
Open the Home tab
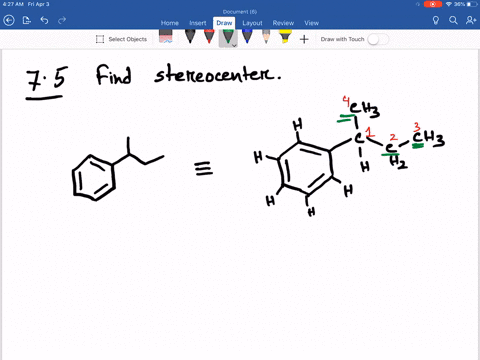pos(170,23)
